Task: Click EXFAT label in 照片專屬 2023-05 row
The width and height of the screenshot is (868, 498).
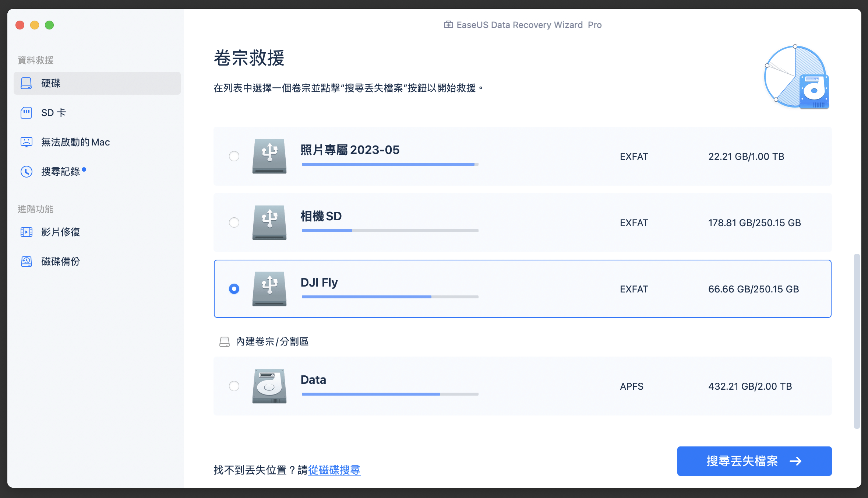Action: [x=634, y=157]
